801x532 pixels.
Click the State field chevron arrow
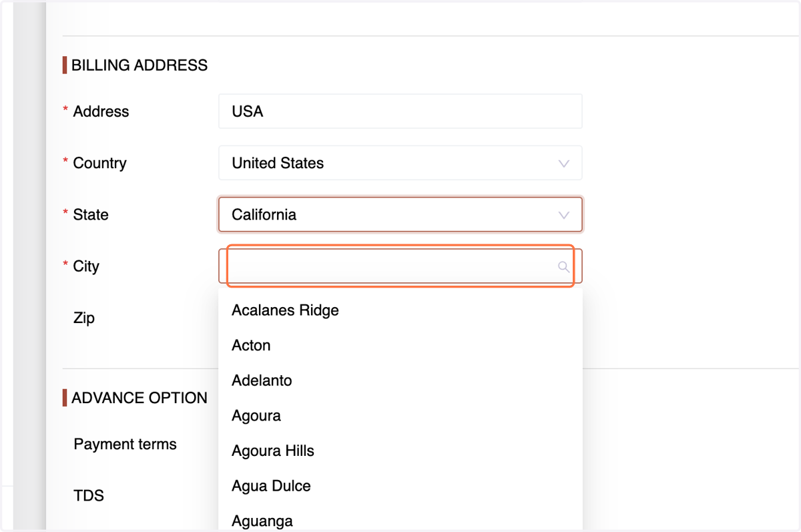(564, 215)
